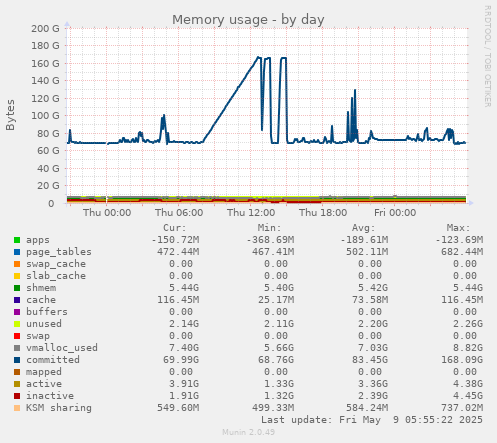
Task: Click the Last update timestamp text
Action: (372, 420)
